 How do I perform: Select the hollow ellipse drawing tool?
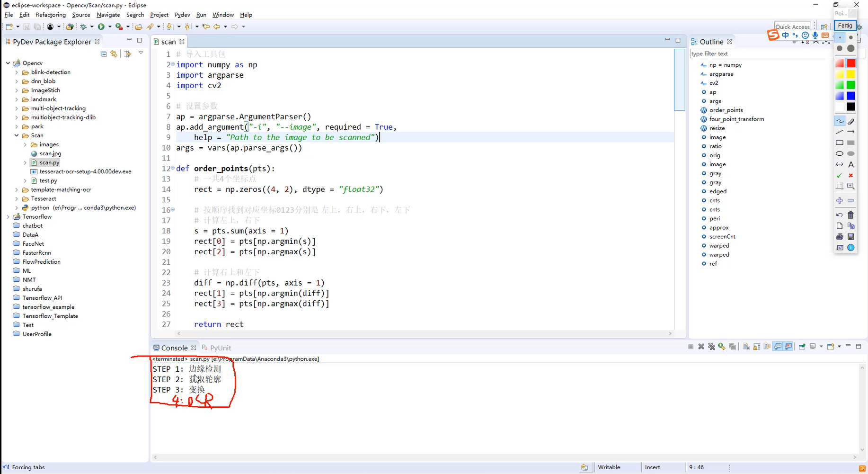point(840,153)
